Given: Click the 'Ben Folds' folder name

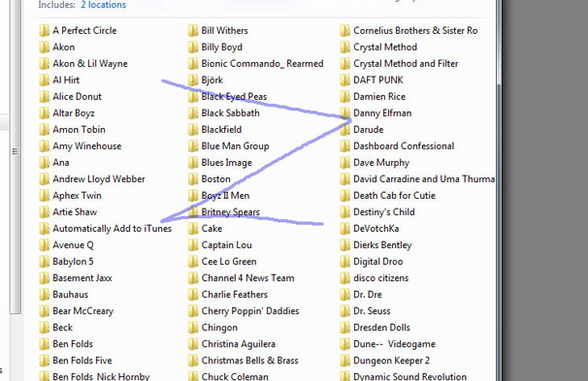Looking at the screenshot, I should point(73,344).
